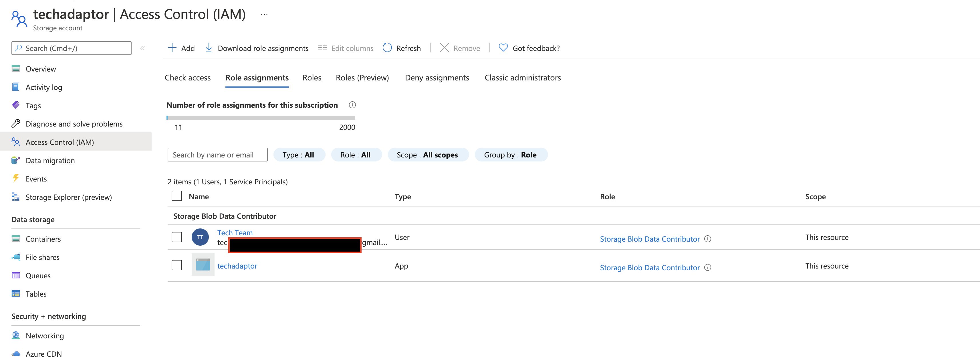Click the Containers icon

click(x=16, y=239)
